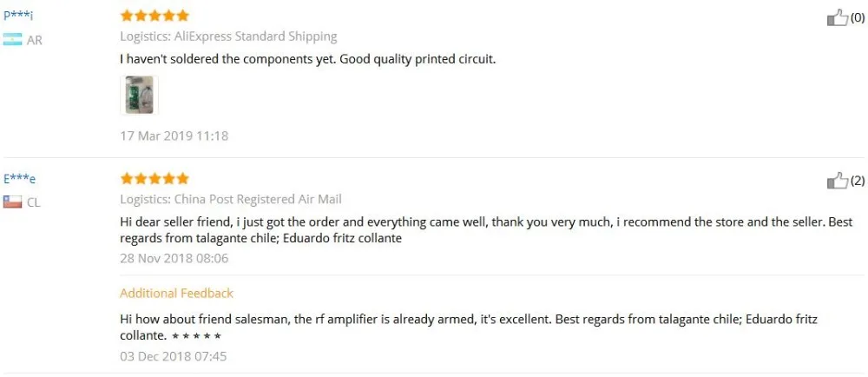Open reviewer profile p***i
Viewport: 868px width, 377px height.
coord(18,17)
